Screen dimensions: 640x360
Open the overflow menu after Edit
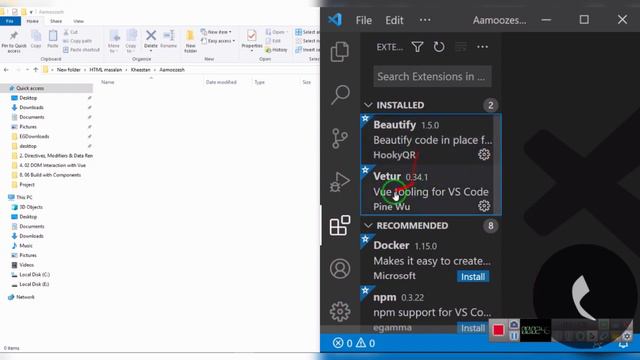[x=425, y=20]
